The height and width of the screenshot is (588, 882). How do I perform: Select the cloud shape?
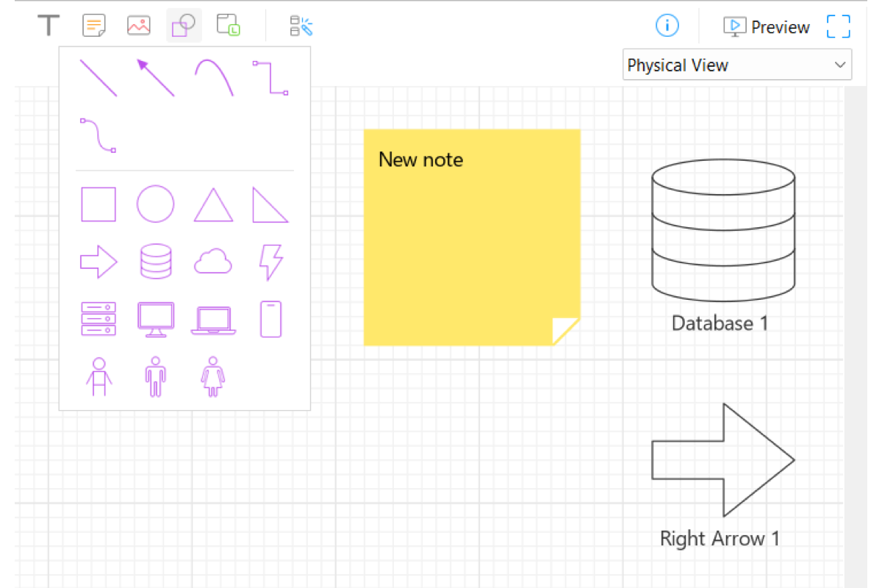213,262
